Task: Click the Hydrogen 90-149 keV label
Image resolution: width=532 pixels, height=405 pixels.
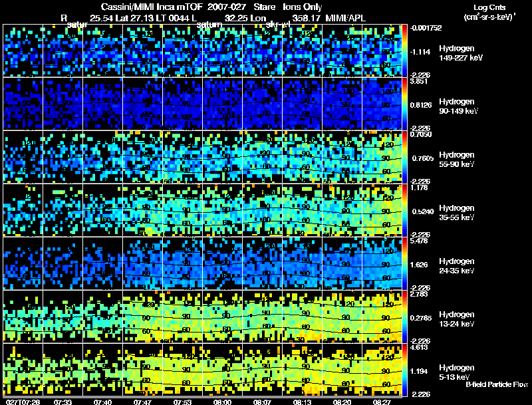Action: (458, 106)
